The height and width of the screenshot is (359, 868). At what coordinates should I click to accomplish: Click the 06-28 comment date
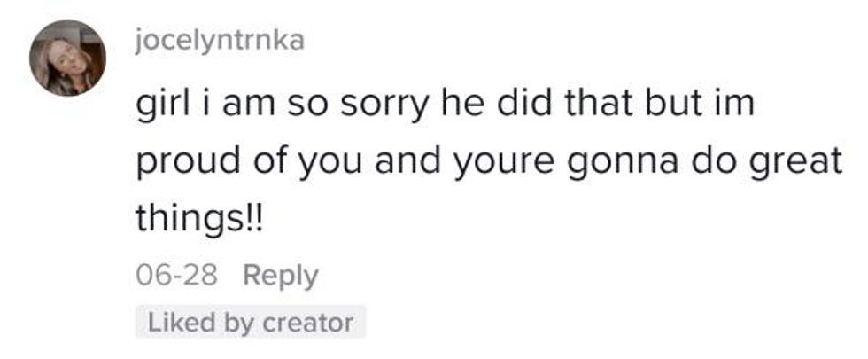[176, 276]
